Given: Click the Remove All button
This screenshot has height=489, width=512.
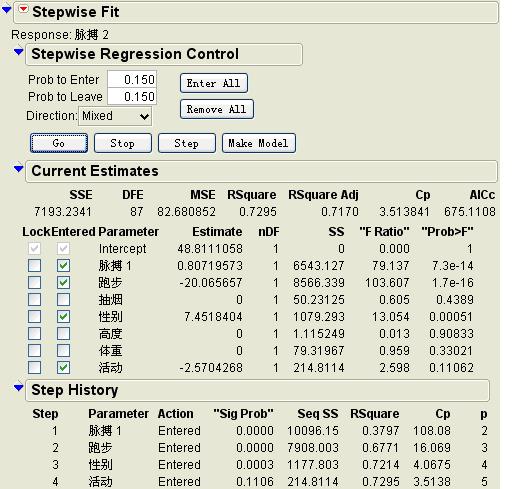Looking at the screenshot, I should tap(217, 109).
